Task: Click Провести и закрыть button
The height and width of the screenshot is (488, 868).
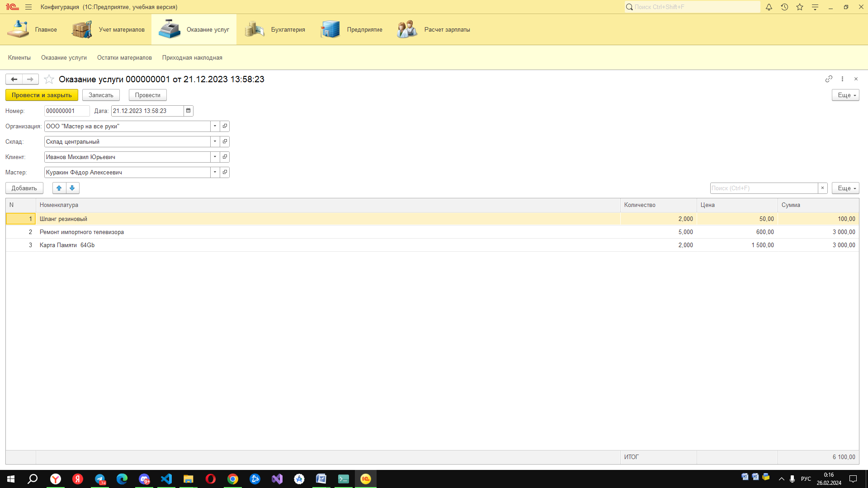Action: pyautogui.click(x=41, y=95)
